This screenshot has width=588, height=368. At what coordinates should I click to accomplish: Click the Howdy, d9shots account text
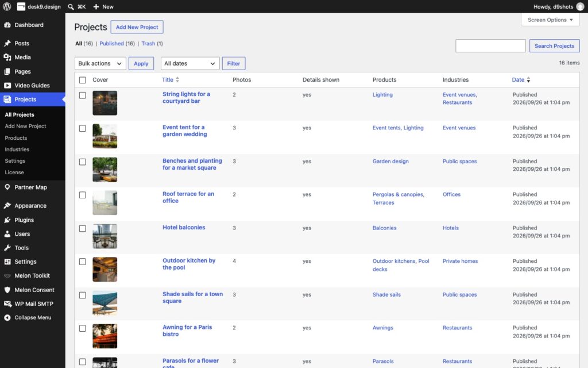point(553,7)
